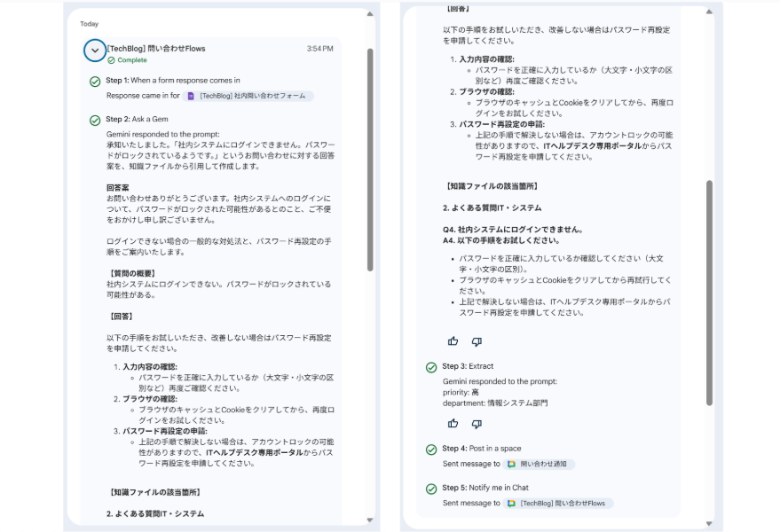This screenshot has width=780, height=532.
Task: Click the left panel scrollbar down arrow
Action: pos(370,520)
